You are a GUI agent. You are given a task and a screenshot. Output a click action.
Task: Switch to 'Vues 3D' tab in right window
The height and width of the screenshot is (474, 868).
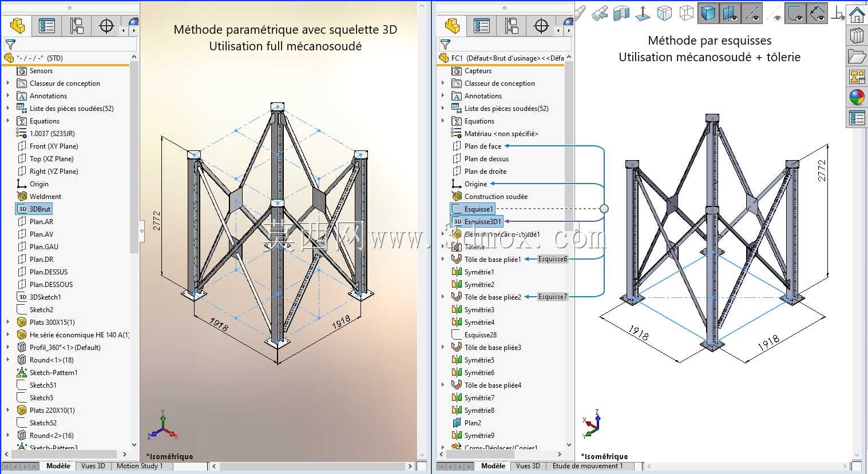pyautogui.click(x=528, y=466)
